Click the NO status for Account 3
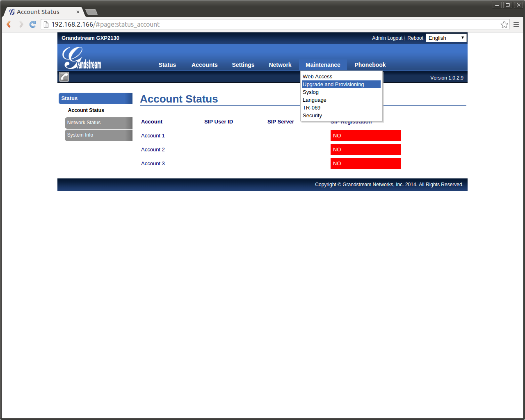Image resolution: width=525 pixels, height=420 pixels. pyautogui.click(x=366, y=164)
